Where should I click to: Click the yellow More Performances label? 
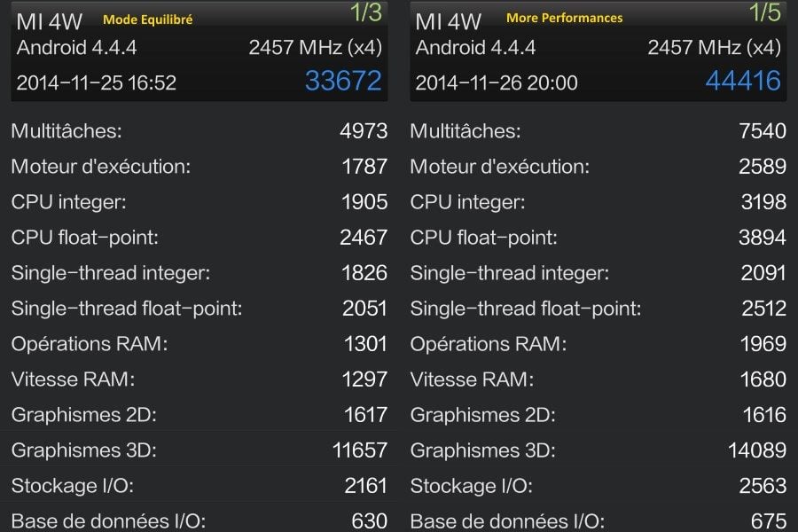tap(564, 18)
